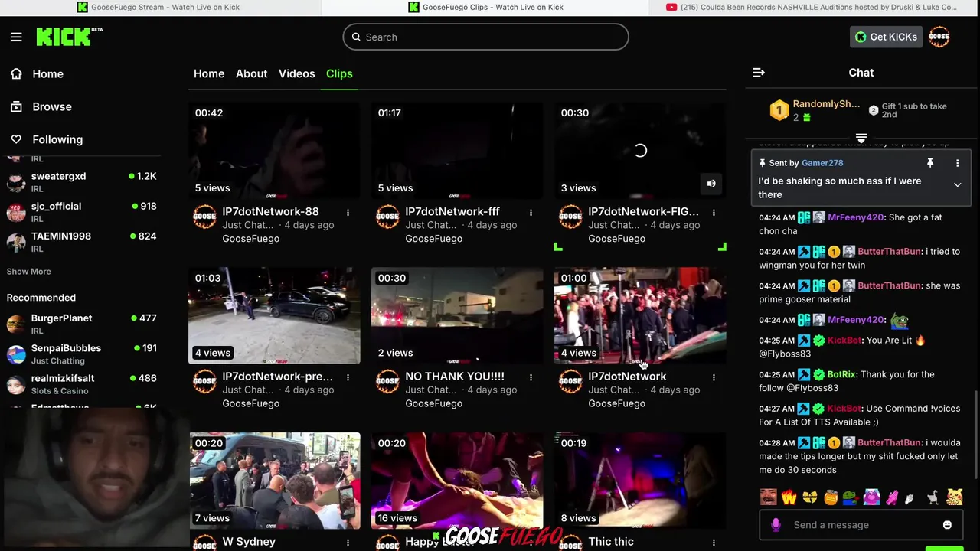
Task: Open options menu for IP7dotNetwork-FIG clip
Action: point(714,212)
